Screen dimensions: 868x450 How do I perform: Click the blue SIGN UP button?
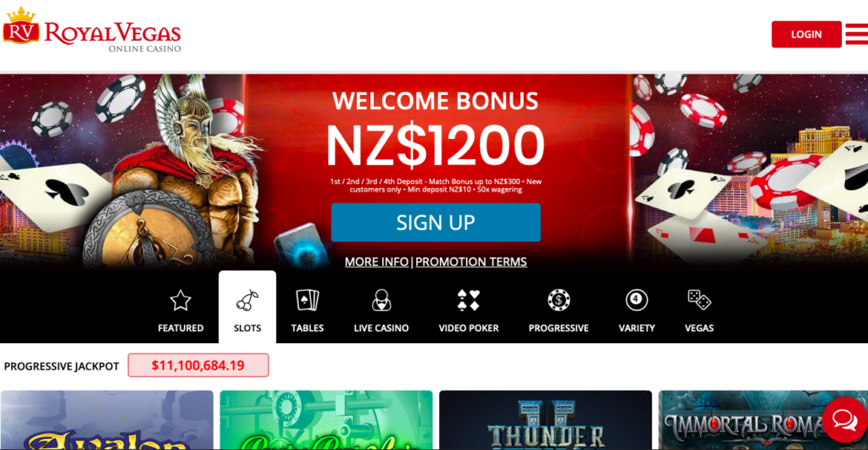436,223
